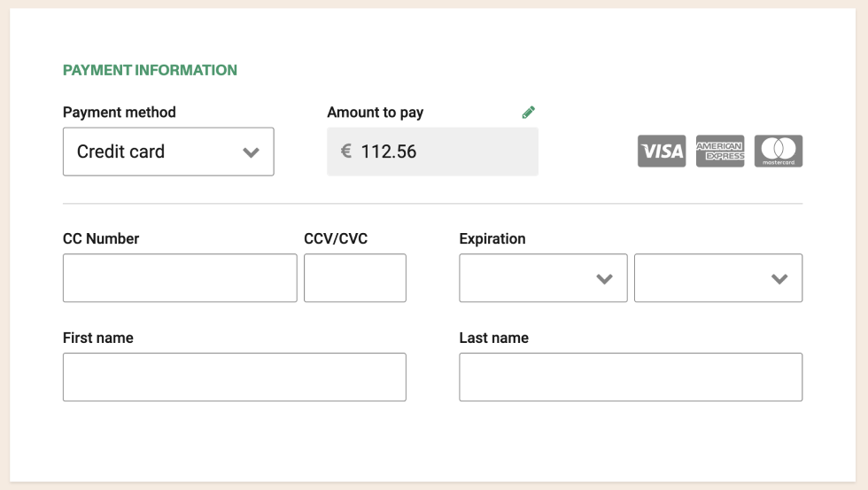The image size is (868, 490).
Task: Click the green pencil edit amount icon
Action: 528,113
